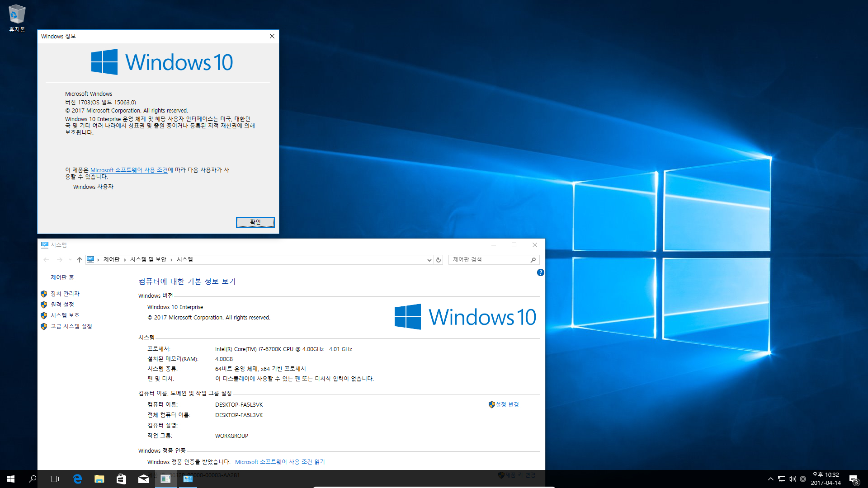The width and height of the screenshot is (868, 488).
Task: Maximize the 시스템 window
Action: click(x=514, y=245)
